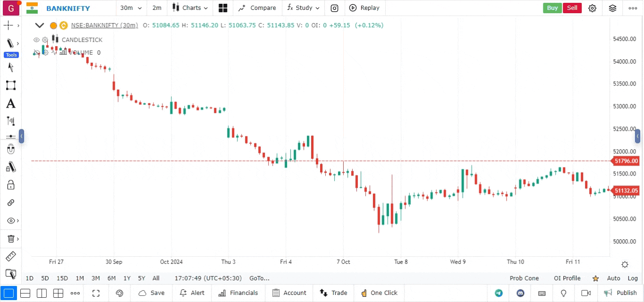
Task: Open the Telegram icon link
Action: pos(499,293)
